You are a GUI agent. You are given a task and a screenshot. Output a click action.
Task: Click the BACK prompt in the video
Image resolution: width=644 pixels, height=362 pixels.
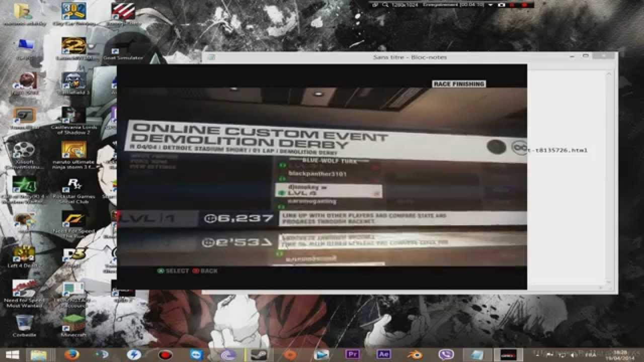[205, 271]
